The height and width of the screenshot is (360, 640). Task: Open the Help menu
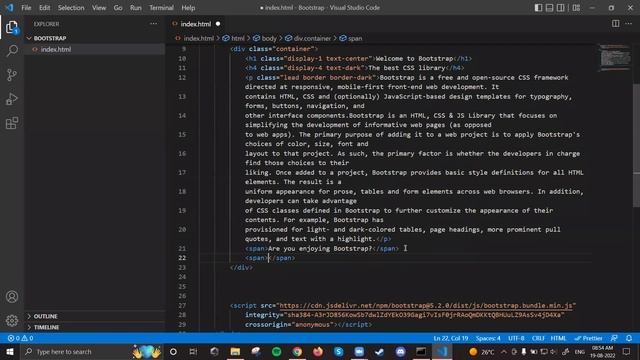[188, 8]
